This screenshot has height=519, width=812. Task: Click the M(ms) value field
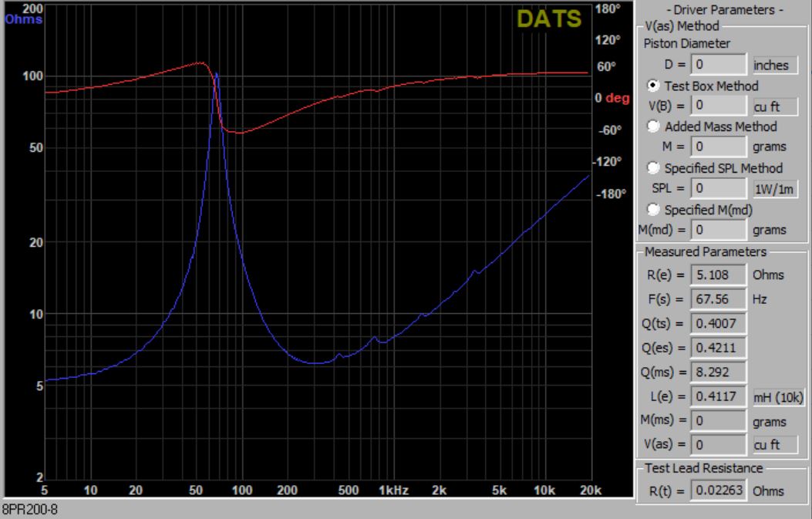[718, 420]
